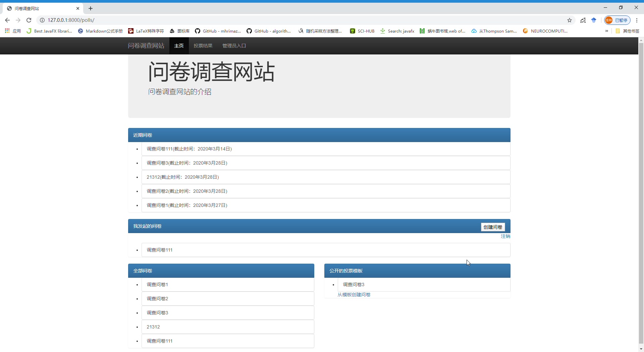The image size is (644, 352).
Task: Open 蜗牛图书馆 web of bookmark
Action: (x=442, y=31)
